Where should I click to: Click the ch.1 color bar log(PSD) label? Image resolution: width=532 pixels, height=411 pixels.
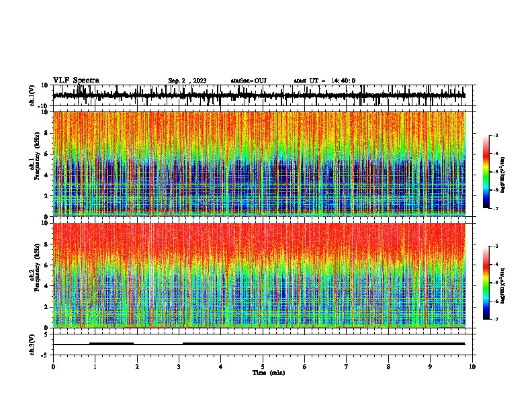point(503,175)
